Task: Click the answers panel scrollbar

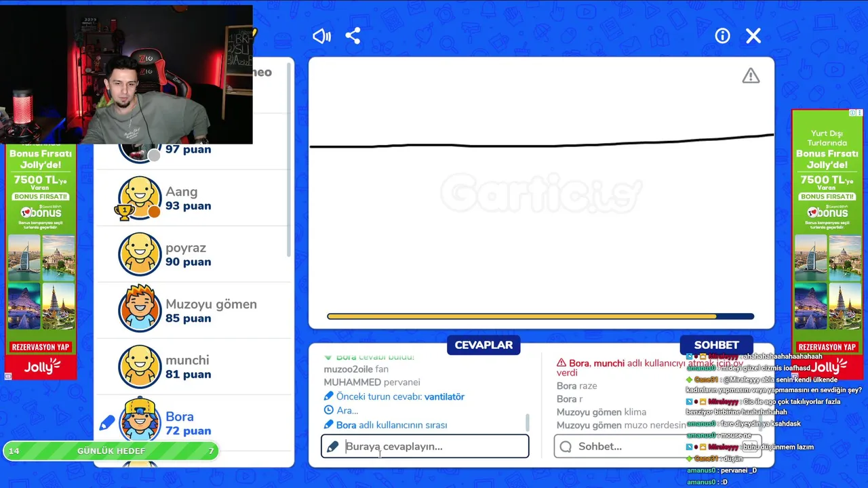Action: [x=527, y=422]
